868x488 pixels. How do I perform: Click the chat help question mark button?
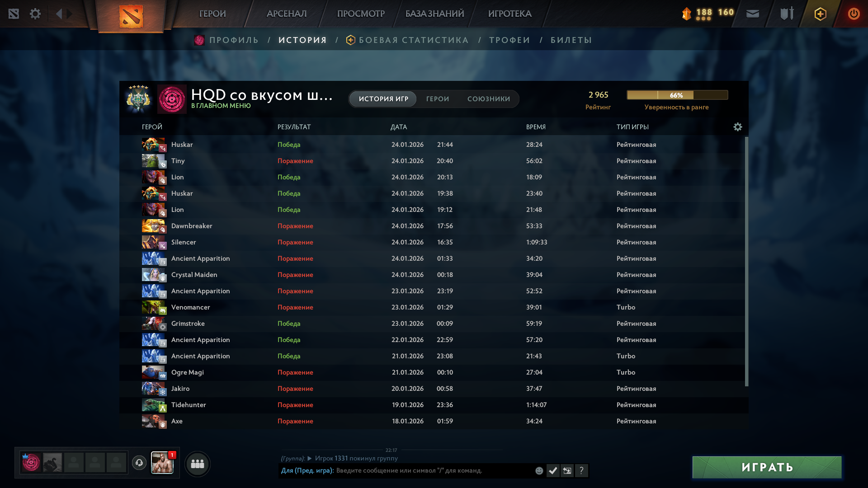tap(581, 471)
